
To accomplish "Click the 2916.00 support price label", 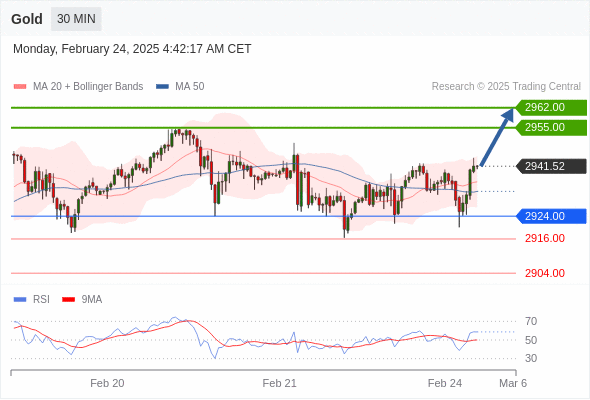I will point(545,239).
